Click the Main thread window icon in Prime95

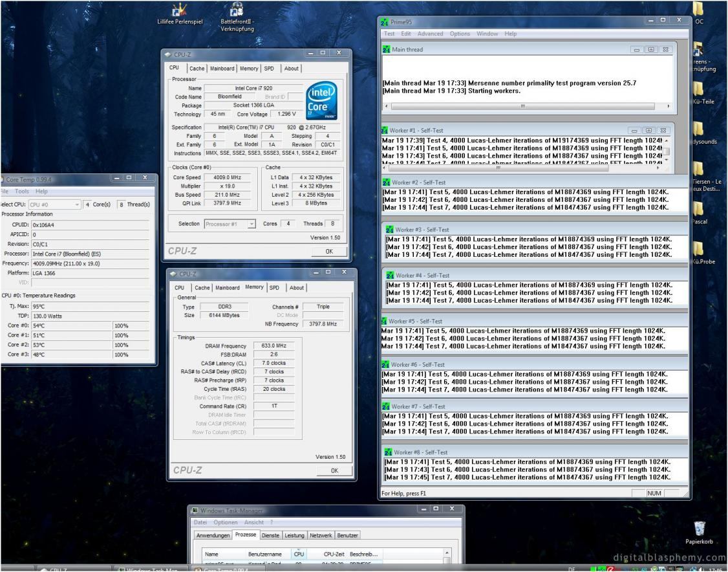pos(386,49)
